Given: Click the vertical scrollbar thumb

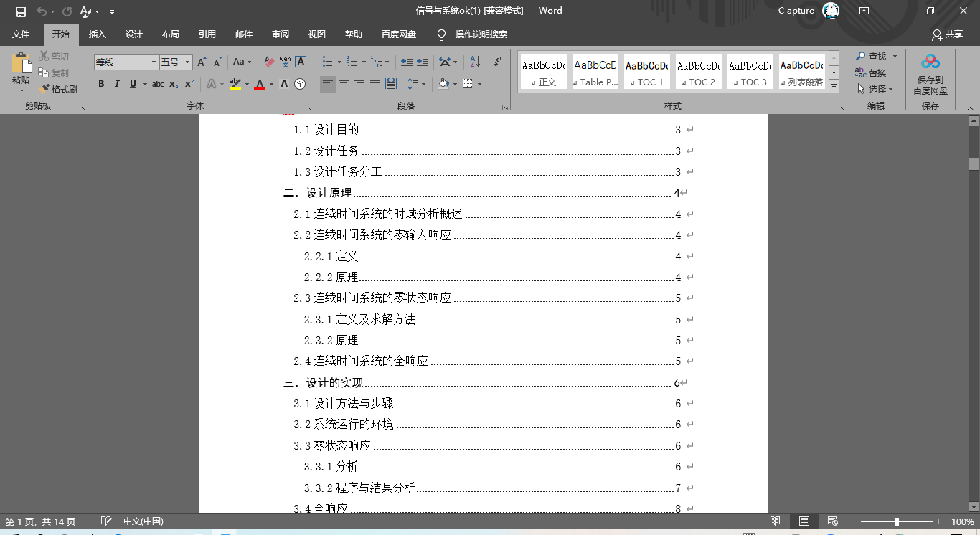Looking at the screenshot, I should tap(974, 164).
